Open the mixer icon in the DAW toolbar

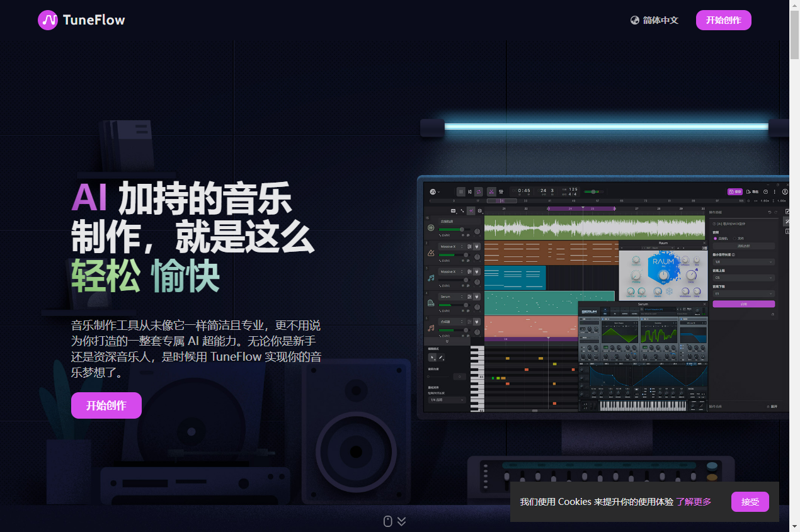[501, 192]
